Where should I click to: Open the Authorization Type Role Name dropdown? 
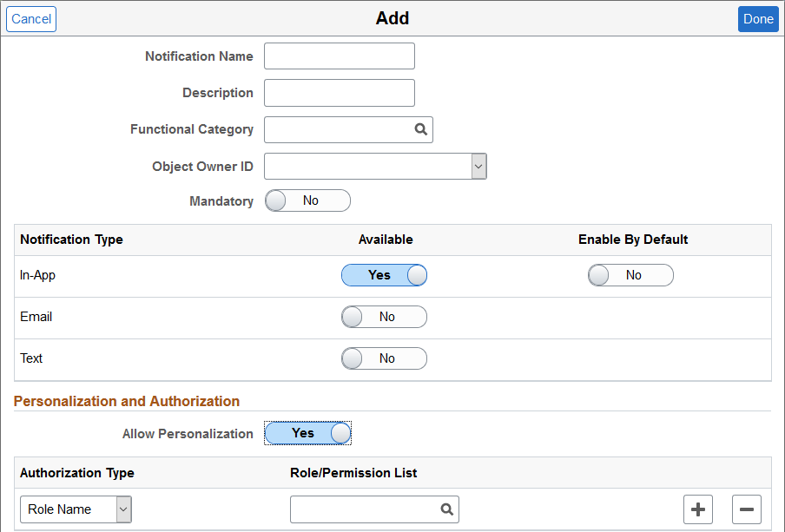point(76,509)
